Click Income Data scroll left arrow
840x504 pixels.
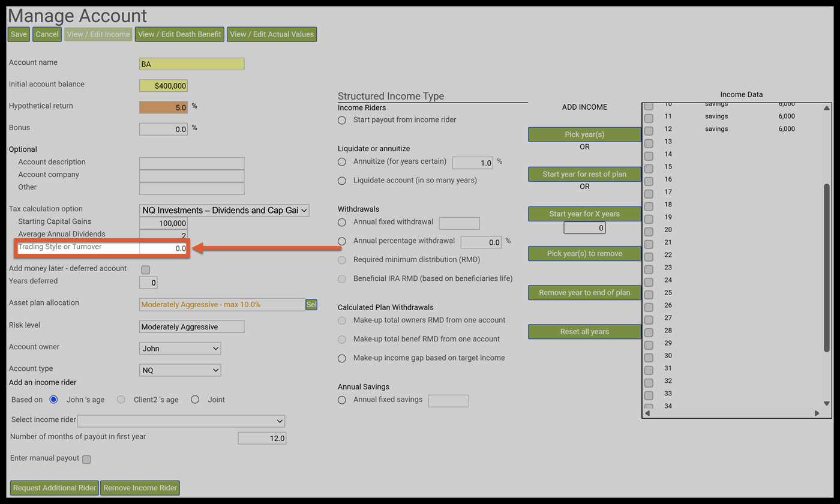(647, 413)
